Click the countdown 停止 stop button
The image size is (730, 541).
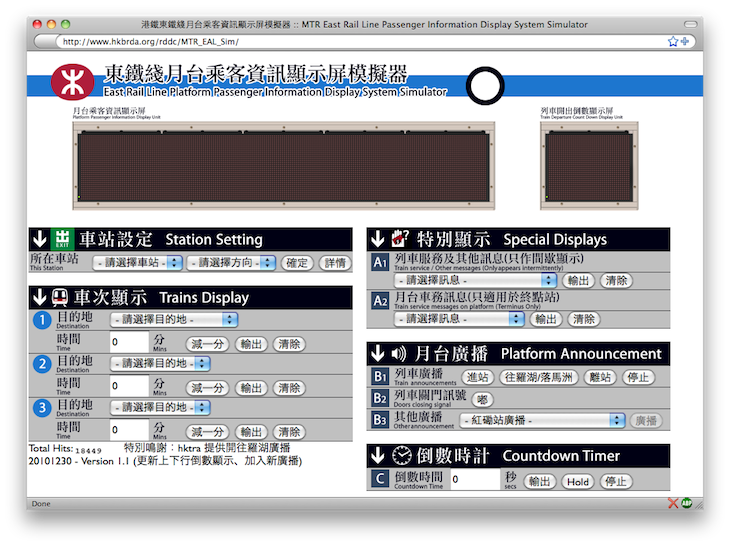pos(616,482)
